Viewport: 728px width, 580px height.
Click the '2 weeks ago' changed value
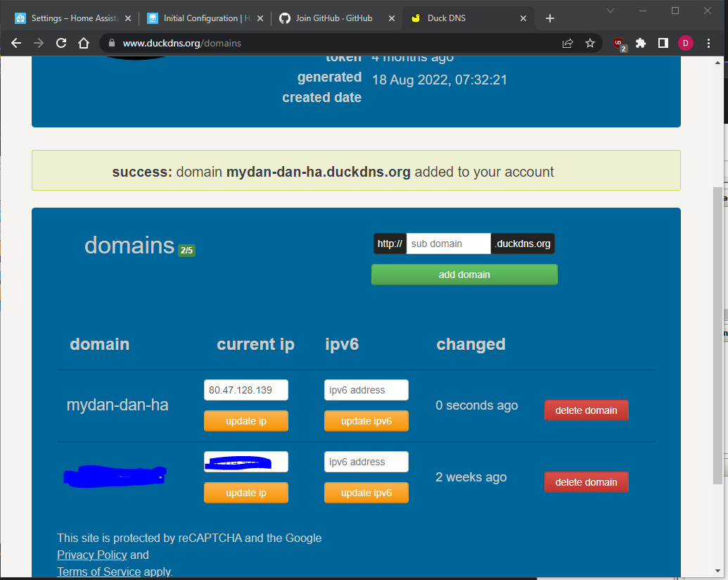click(471, 477)
